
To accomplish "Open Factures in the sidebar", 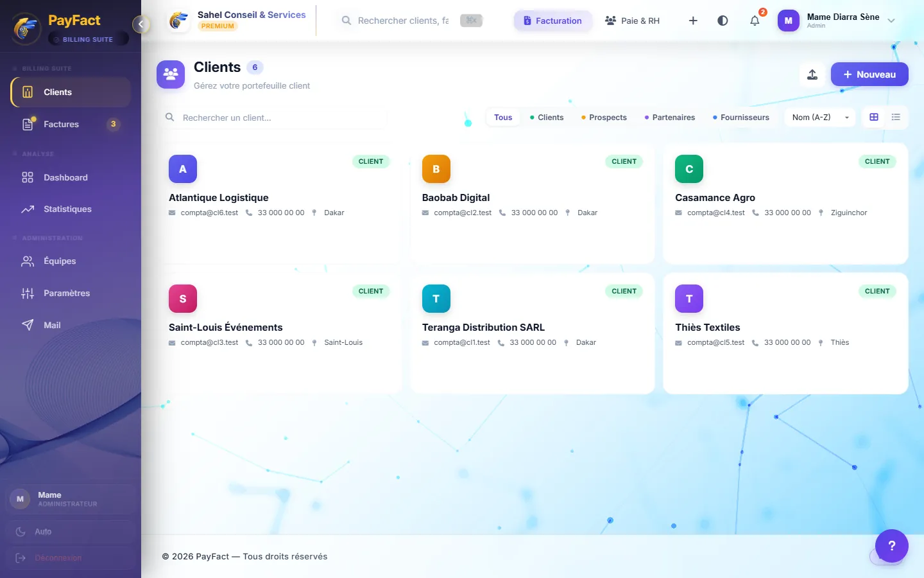I will click(71, 124).
